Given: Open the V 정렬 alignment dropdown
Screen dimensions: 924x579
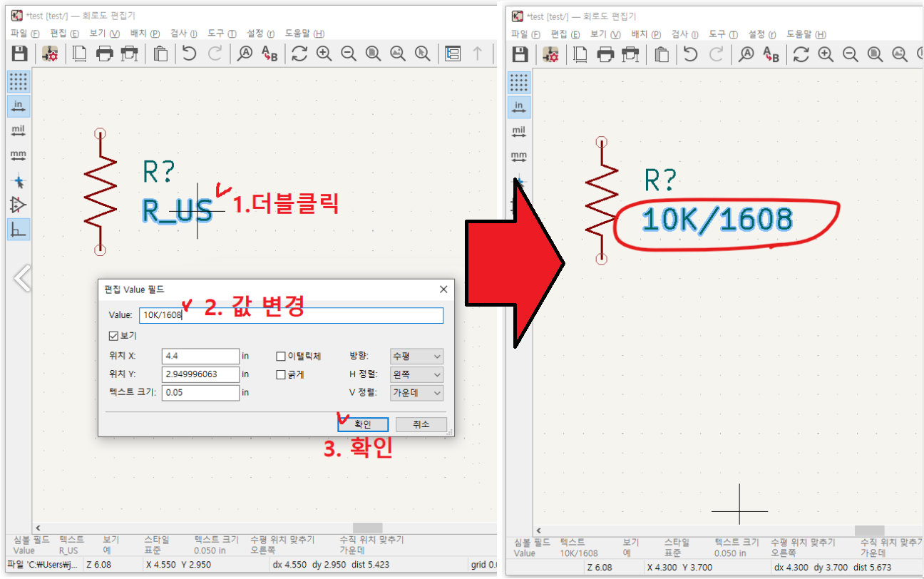Looking at the screenshot, I should pyautogui.click(x=416, y=393).
